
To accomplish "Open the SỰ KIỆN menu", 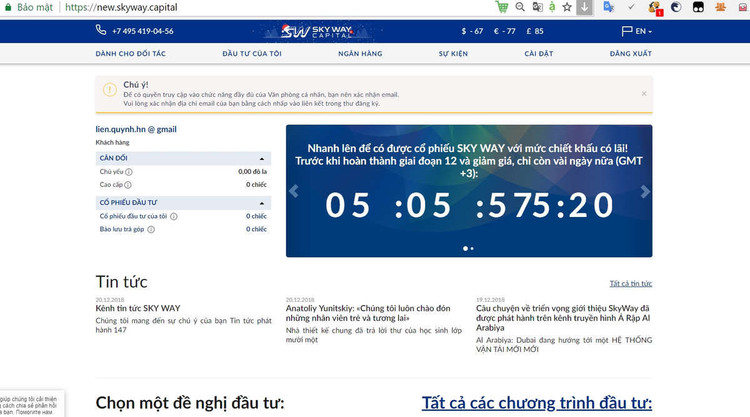I will click(x=453, y=54).
